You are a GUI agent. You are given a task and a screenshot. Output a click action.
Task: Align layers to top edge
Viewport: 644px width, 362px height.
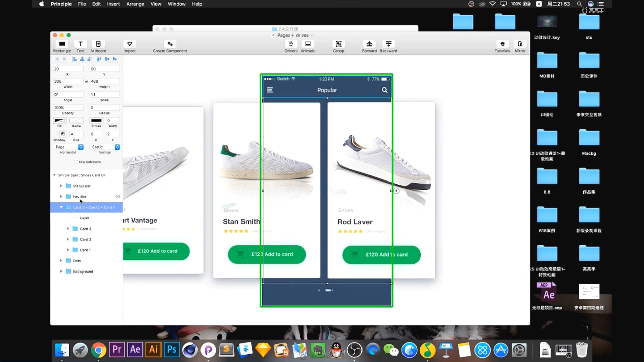pyautogui.click(x=99, y=59)
